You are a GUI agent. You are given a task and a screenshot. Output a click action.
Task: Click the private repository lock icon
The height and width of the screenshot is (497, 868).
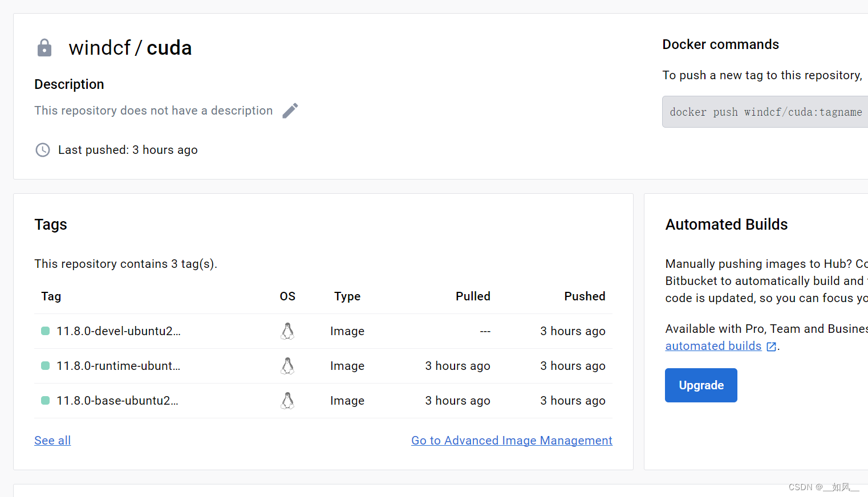(x=44, y=48)
